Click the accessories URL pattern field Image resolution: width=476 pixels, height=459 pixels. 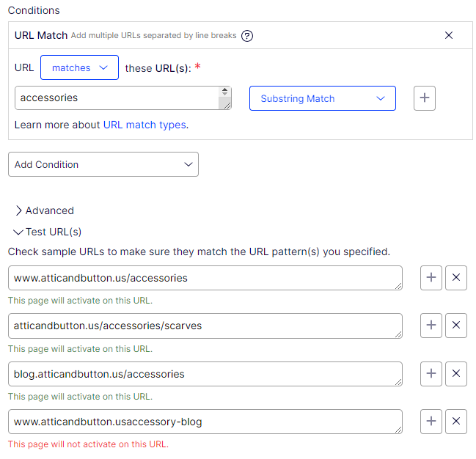(114, 98)
